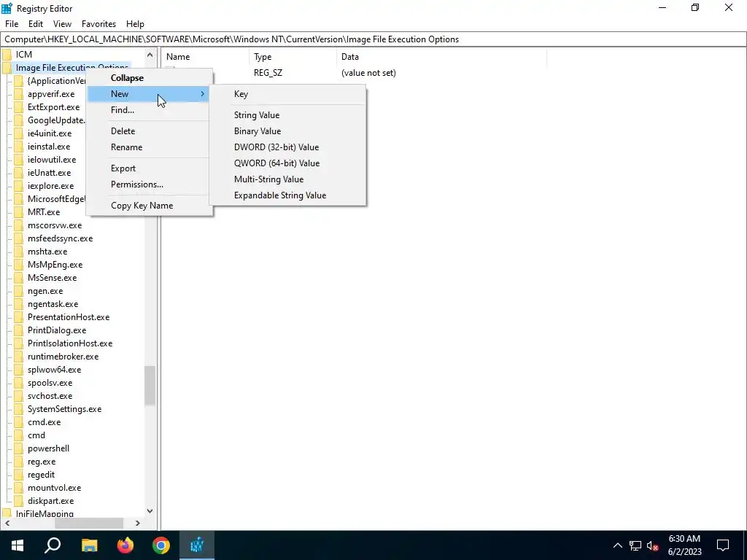Open the Help menu
The height and width of the screenshot is (560, 747).
point(135,24)
